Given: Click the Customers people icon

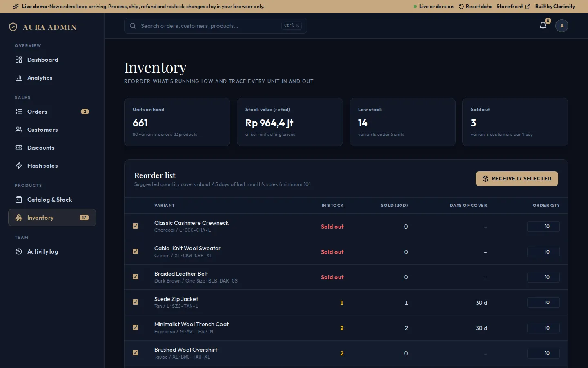Looking at the screenshot, I should click(x=19, y=130).
